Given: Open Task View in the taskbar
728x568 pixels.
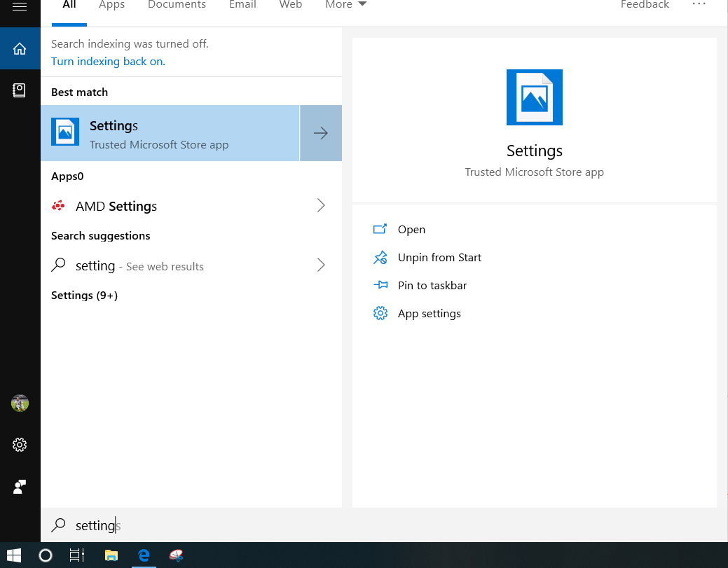Looking at the screenshot, I should click(x=77, y=555).
